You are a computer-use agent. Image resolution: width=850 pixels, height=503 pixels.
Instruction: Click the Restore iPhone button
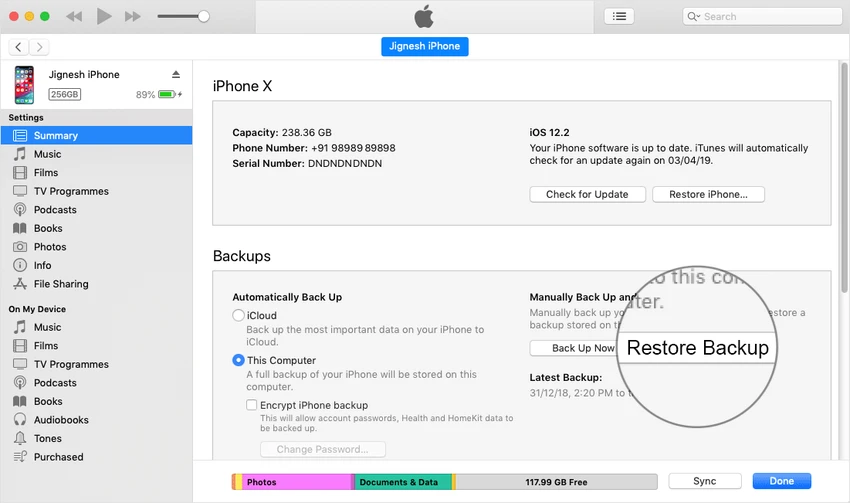point(708,195)
